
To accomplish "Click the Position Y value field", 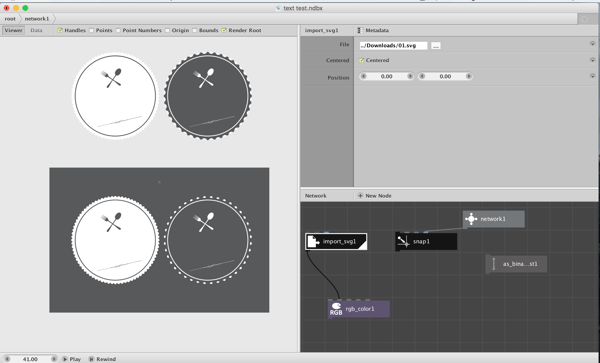I will point(445,76).
